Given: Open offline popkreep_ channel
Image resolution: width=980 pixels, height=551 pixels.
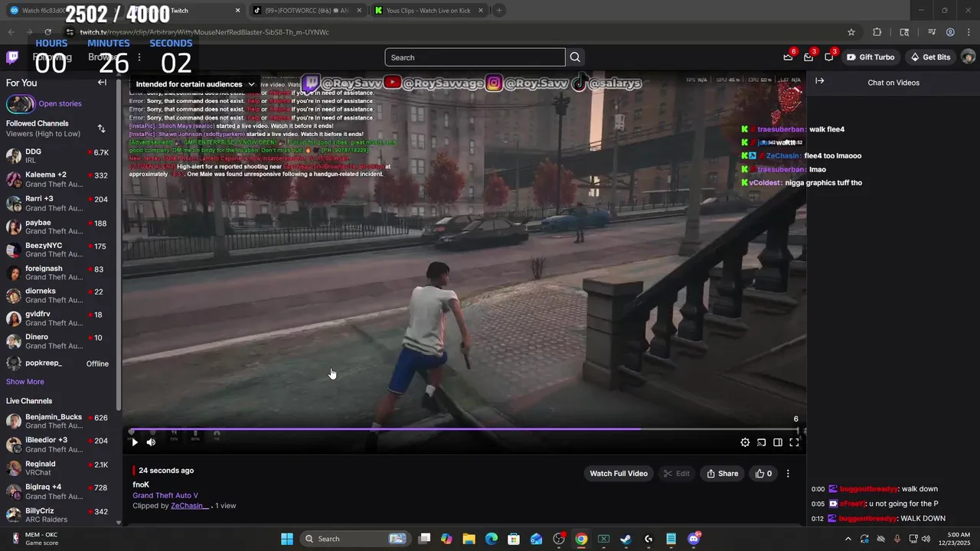Looking at the screenshot, I should pos(58,364).
